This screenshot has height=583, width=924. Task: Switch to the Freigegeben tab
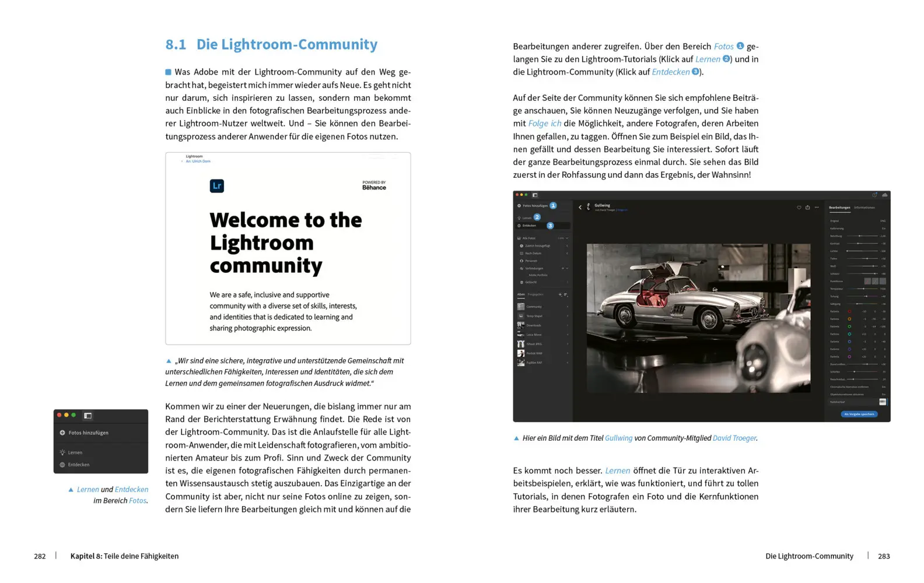pyautogui.click(x=535, y=294)
